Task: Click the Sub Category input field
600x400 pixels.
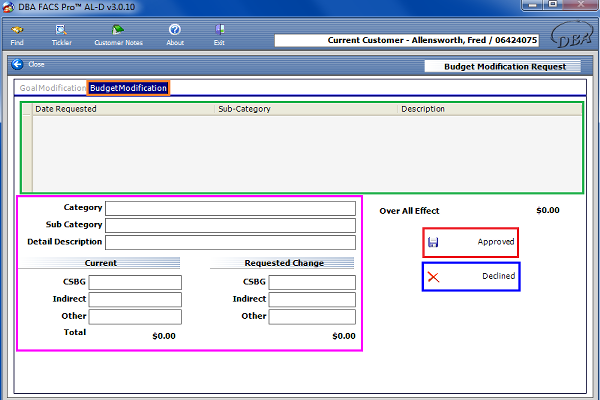Action: pyautogui.click(x=230, y=225)
